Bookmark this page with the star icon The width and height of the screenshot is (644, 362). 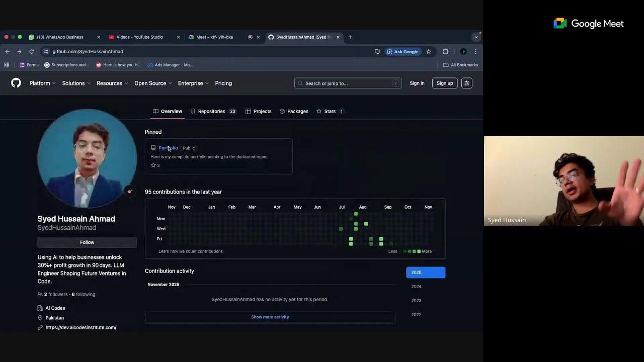point(429,51)
